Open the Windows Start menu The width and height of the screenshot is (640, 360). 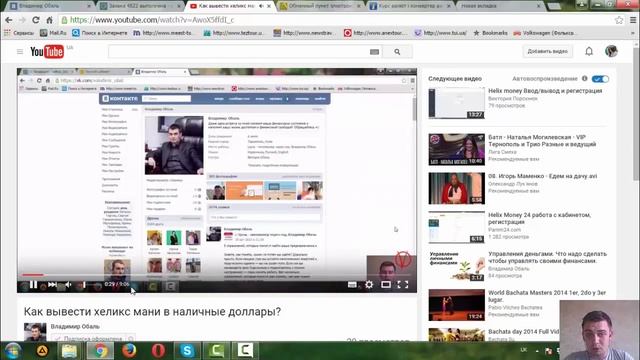point(12,351)
